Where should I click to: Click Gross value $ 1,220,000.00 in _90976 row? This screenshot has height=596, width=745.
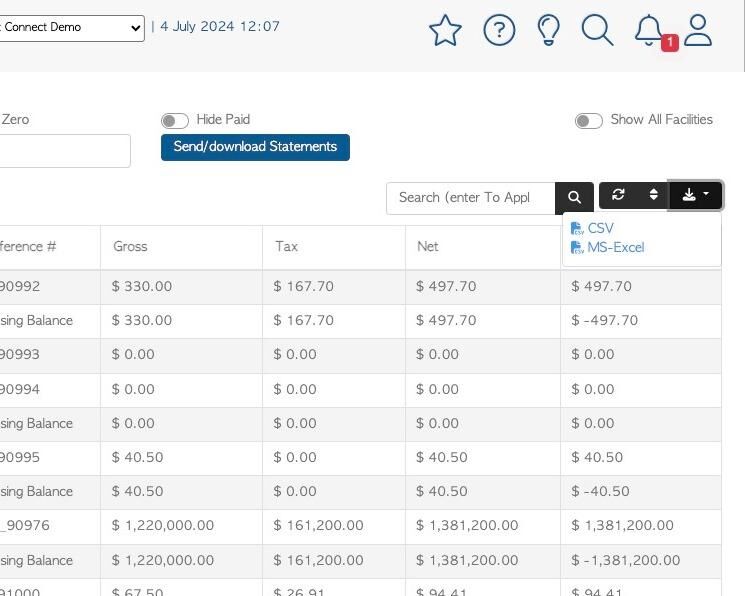coord(162,526)
